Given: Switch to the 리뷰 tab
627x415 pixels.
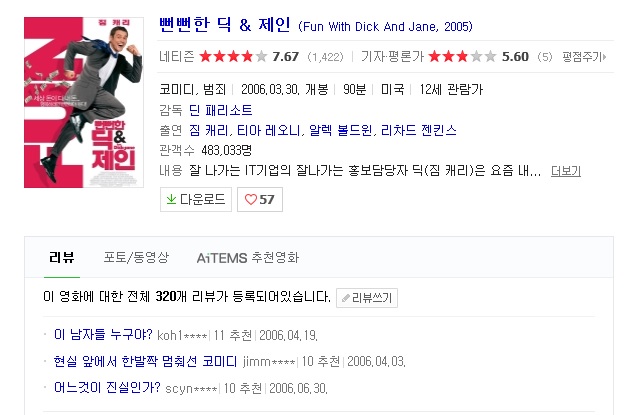Looking at the screenshot, I should tap(62, 257).
